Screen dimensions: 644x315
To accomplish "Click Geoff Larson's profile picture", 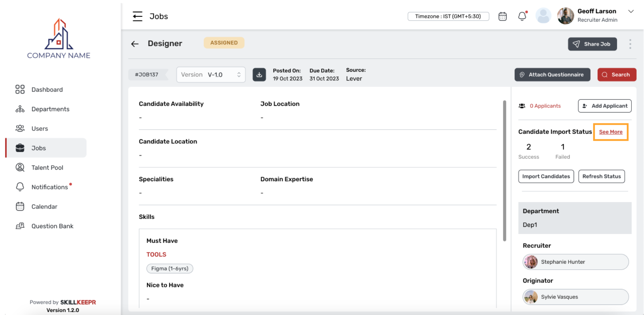I will [x=565, y=16].
